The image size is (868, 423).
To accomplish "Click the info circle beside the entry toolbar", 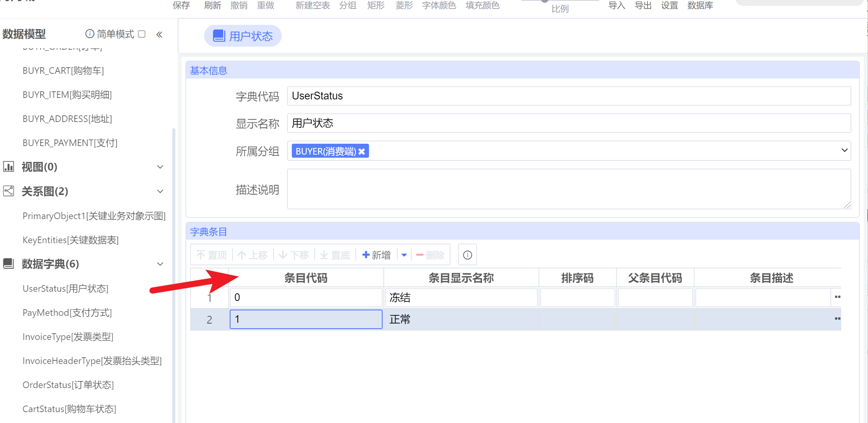I will click(x=467, y=254).
